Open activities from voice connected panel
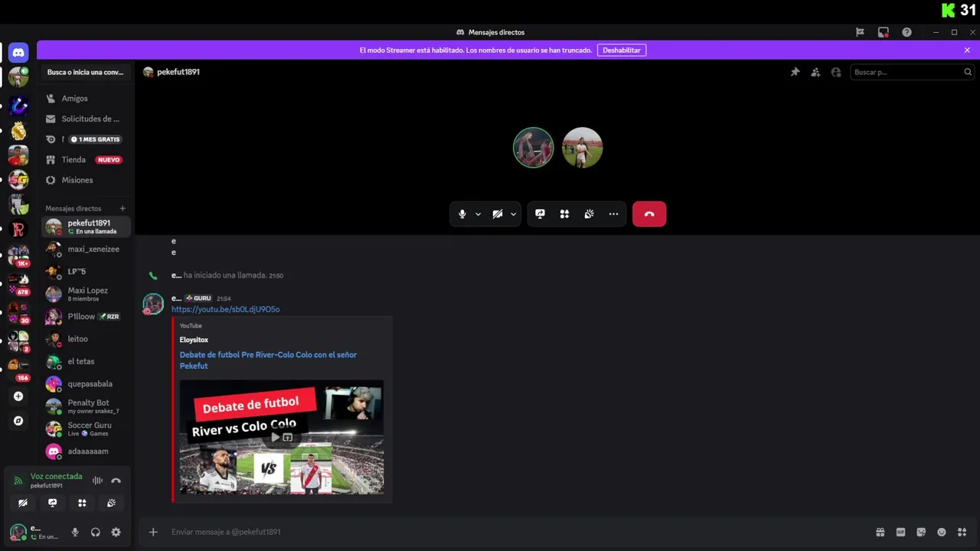The width and height of the screenshot is (980, 551). tap(82, 503)
